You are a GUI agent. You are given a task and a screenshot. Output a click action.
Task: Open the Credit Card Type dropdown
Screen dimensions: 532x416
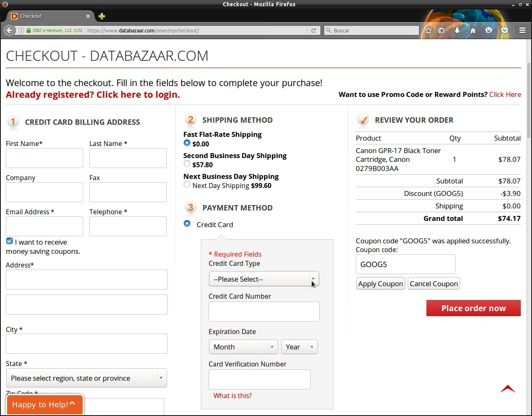(x=264, y=279)
